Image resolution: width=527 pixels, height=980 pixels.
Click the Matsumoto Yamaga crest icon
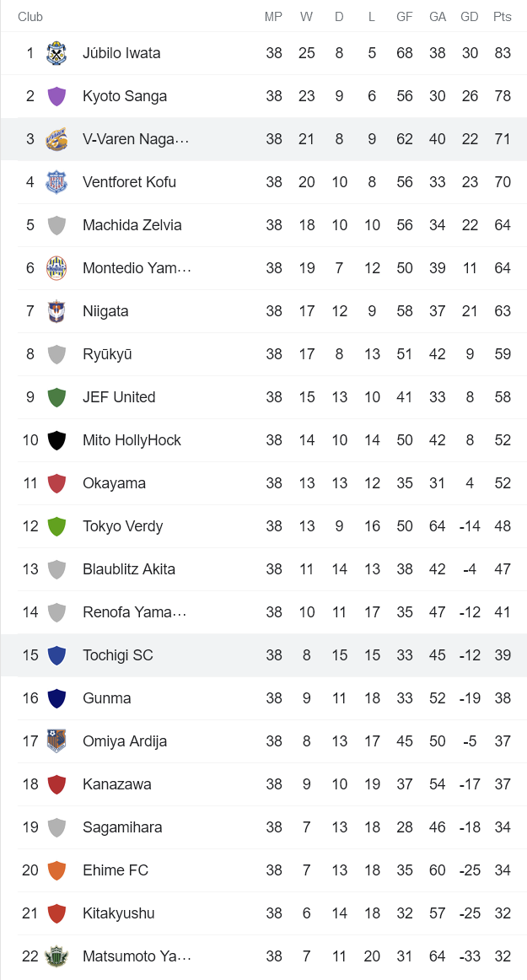coord(56,956)
